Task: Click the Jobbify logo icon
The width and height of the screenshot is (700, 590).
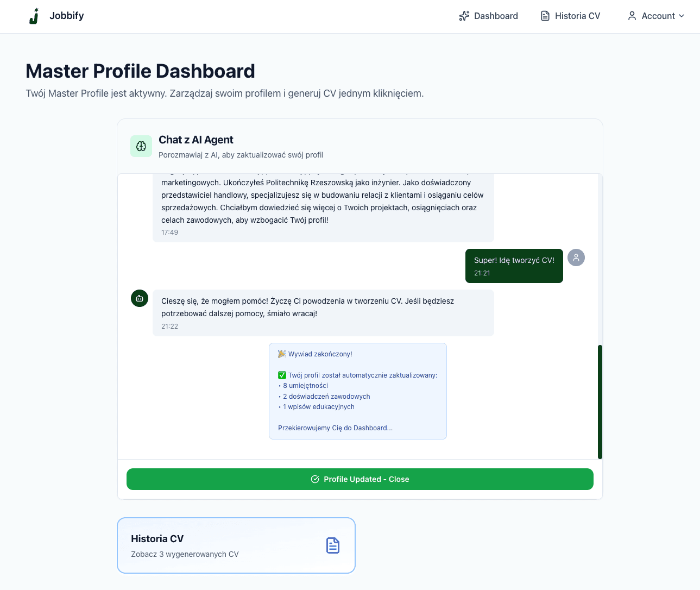Action: pos(34,16)
